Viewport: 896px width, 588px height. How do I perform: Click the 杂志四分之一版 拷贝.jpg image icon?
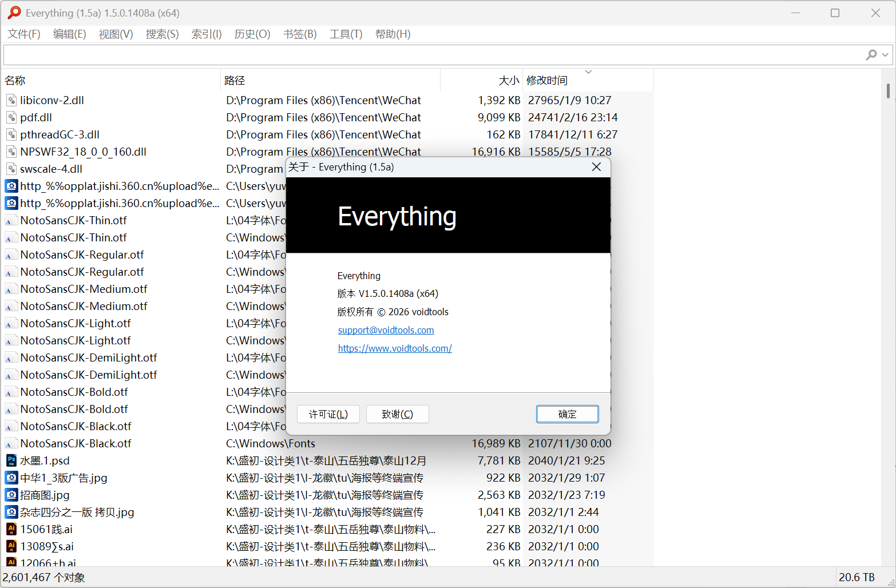[x=11, y=512]
